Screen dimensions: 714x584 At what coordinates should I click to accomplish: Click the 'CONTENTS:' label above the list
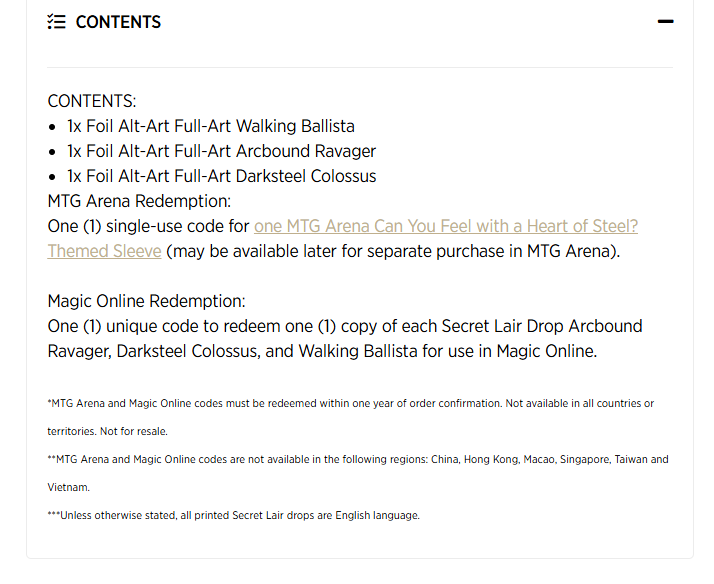pyautogui.click(x=92, y=101)
